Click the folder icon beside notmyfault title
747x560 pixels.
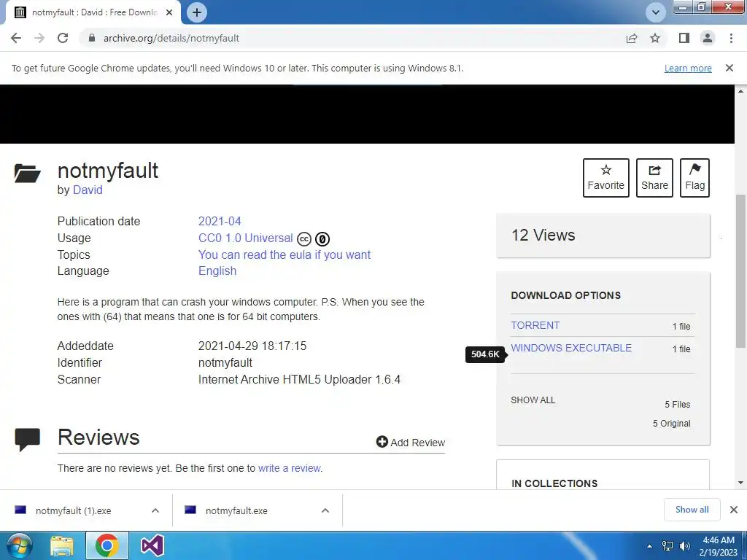pyautogui.click(x=27, y=174)
